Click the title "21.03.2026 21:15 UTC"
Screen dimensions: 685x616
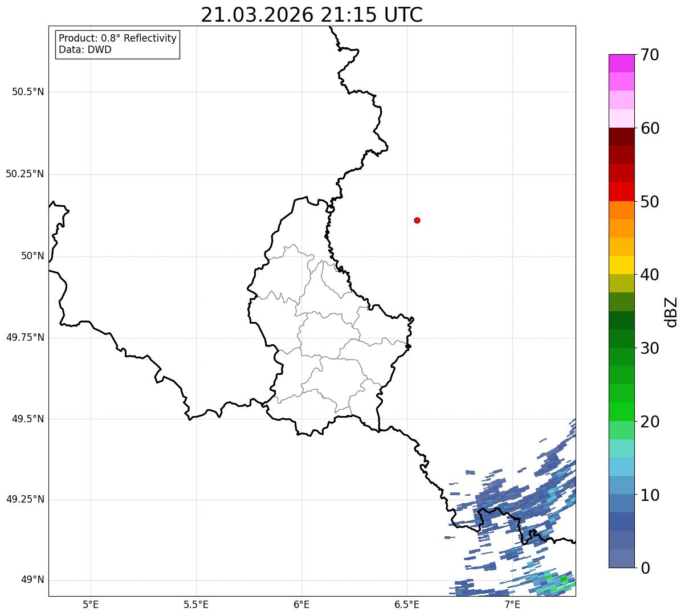(x=312, y=15)
